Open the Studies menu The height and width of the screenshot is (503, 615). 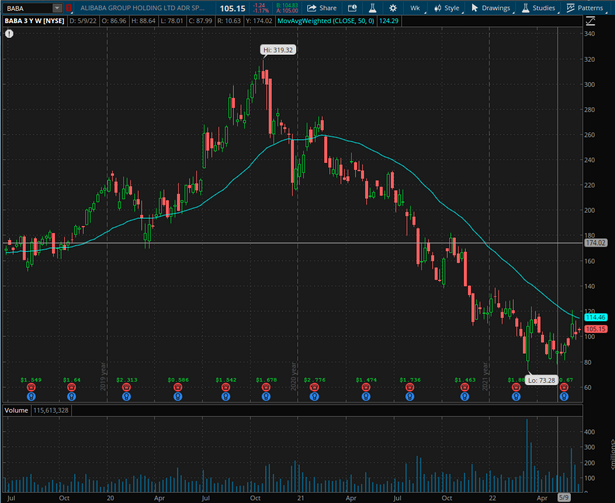click(x=539, y=8)
